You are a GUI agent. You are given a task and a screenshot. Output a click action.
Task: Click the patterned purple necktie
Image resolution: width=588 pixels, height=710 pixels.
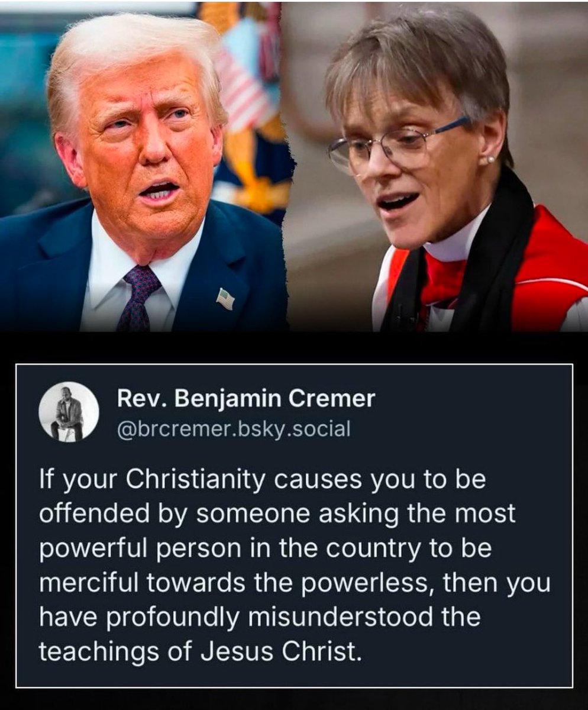[138, 296]
